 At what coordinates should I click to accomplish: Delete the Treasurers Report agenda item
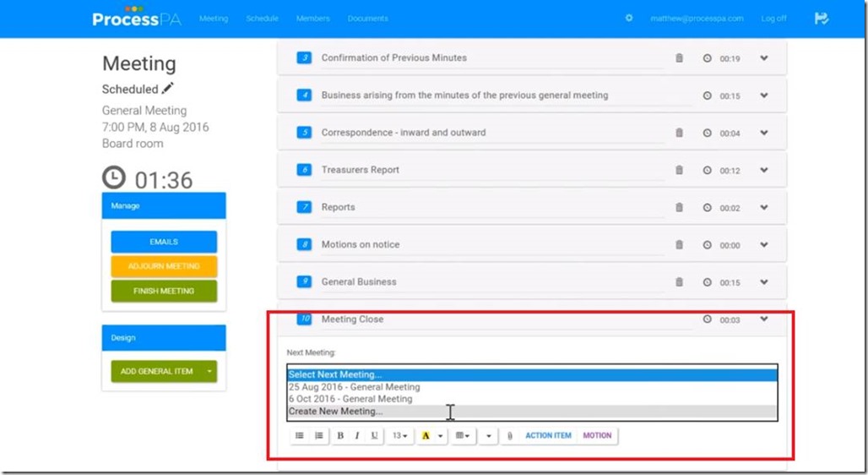click(x=679, y=170)
